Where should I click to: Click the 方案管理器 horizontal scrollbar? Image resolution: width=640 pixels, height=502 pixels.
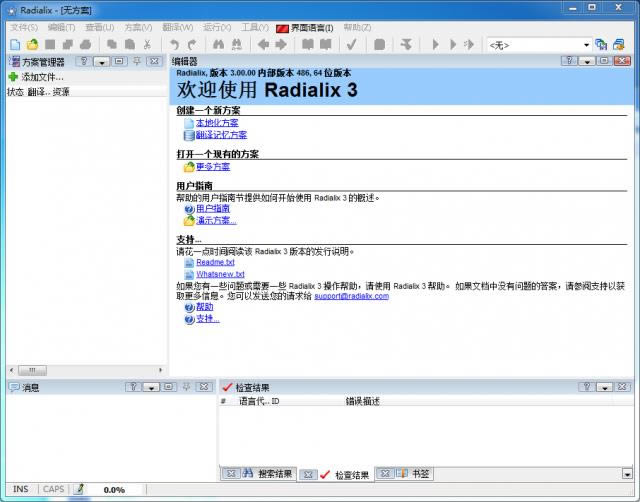click(83, 370)
